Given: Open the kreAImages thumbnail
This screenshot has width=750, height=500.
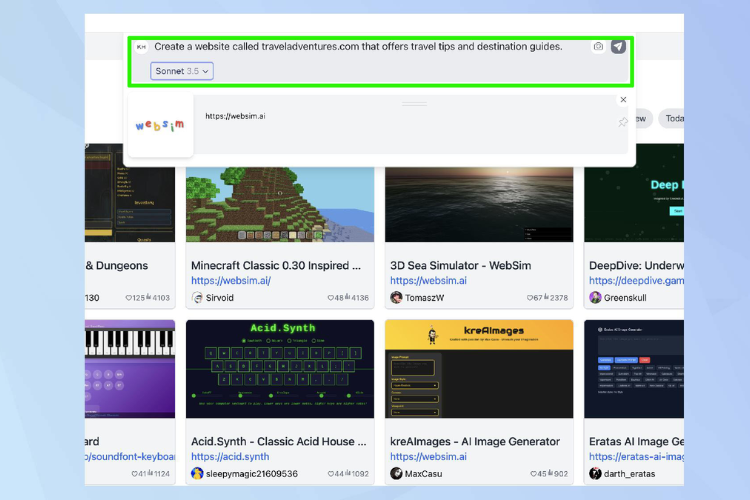Looking at the screenshot, I should [479, 369].
